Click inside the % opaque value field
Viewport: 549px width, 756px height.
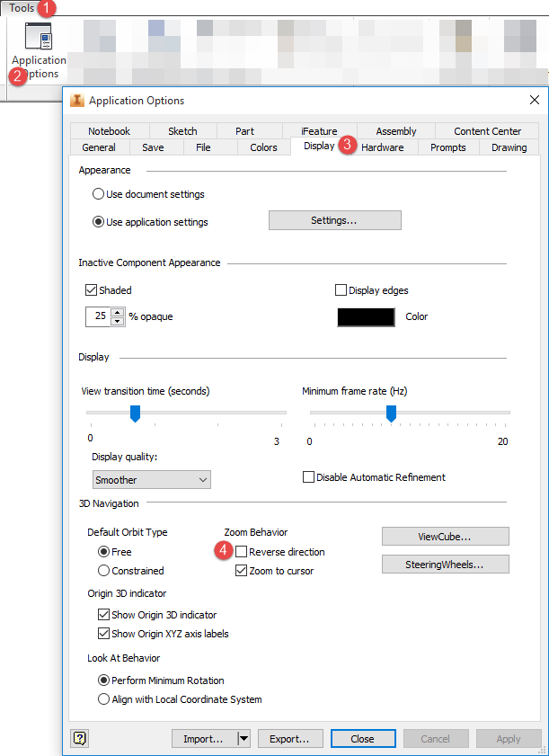(98, 316)
